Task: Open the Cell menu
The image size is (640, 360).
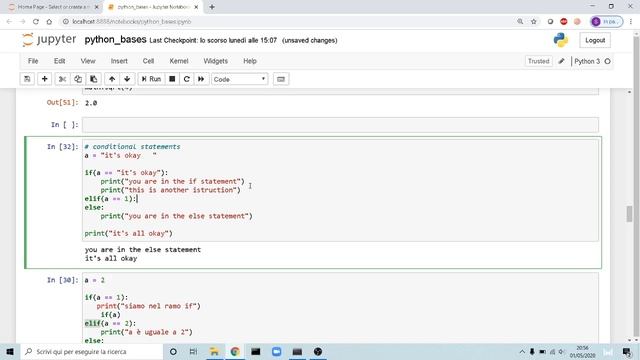Action: point(148,61)
